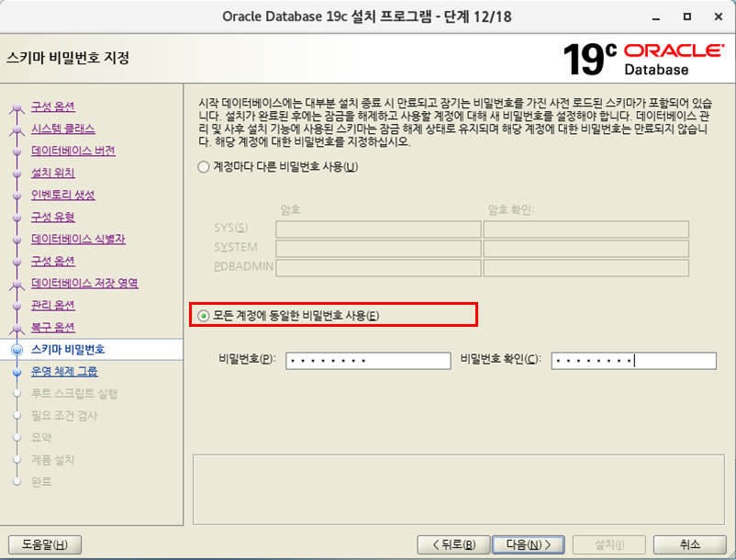Go to 구성 유형 step
Image resolution: width=736 pixels, height=560 pixels.
53,217
